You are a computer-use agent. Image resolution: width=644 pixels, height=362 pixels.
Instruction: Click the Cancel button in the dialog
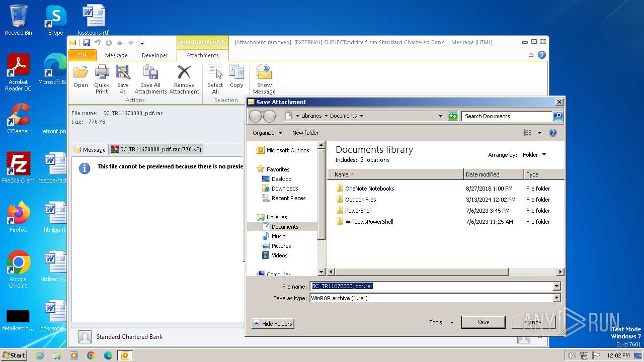[x=533, y=322]
